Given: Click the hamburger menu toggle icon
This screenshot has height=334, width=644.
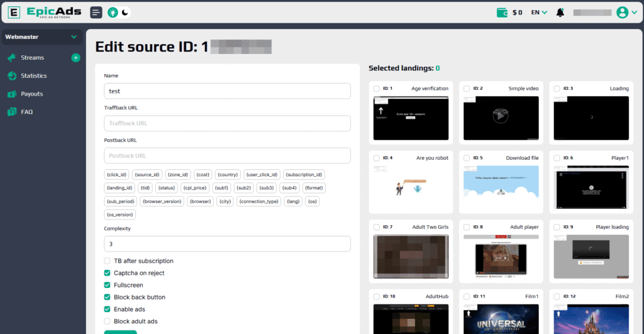Looking at the screenshot, I should coord(96,12).
